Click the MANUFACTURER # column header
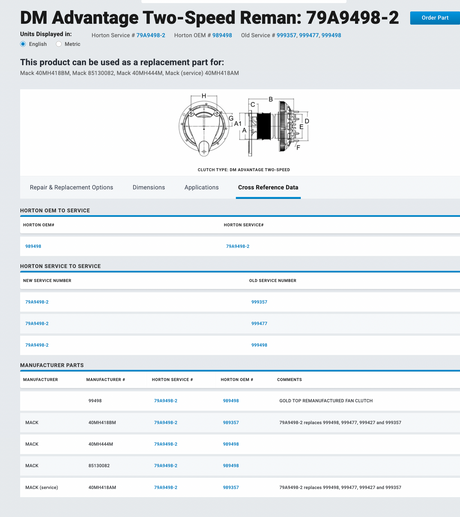460x517 pixels. 105,380
